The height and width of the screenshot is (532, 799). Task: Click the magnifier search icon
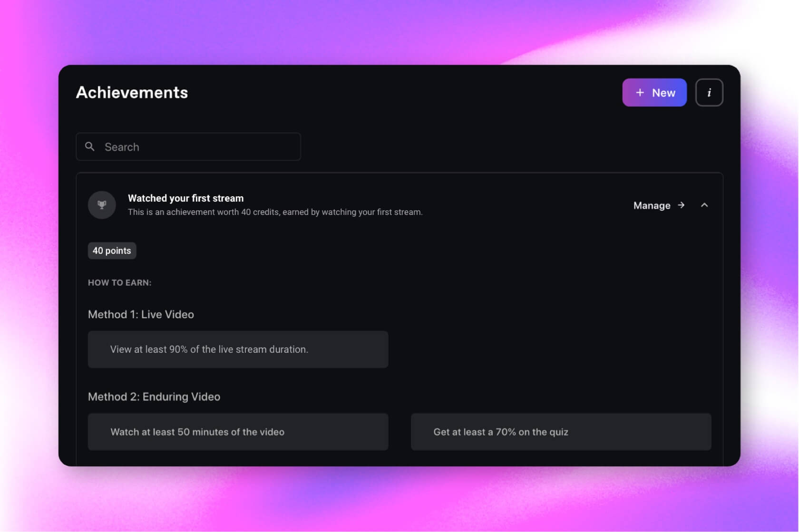click(x=89, y=146)
